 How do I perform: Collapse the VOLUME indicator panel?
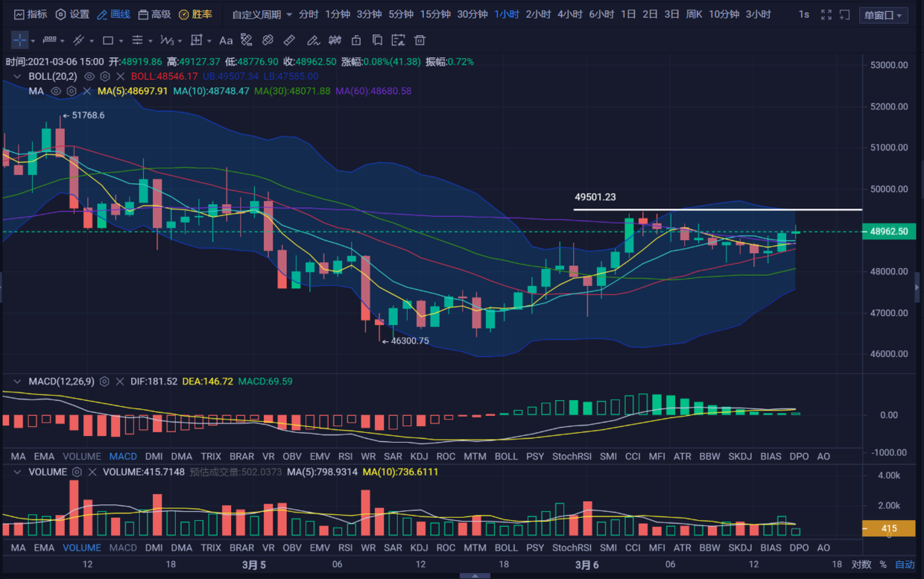tap(17, 472)
